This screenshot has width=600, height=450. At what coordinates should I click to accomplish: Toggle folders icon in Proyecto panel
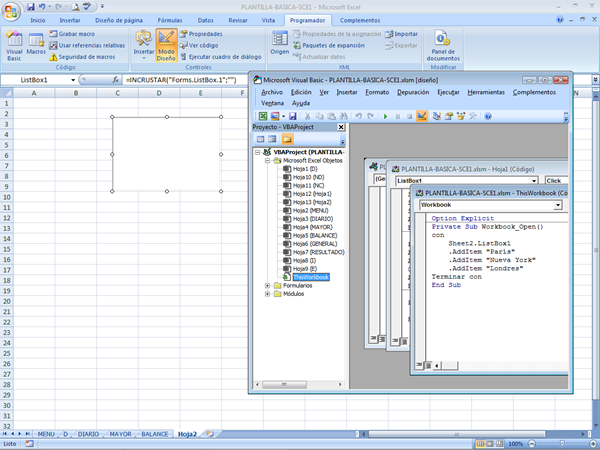[x=288, y=140]
